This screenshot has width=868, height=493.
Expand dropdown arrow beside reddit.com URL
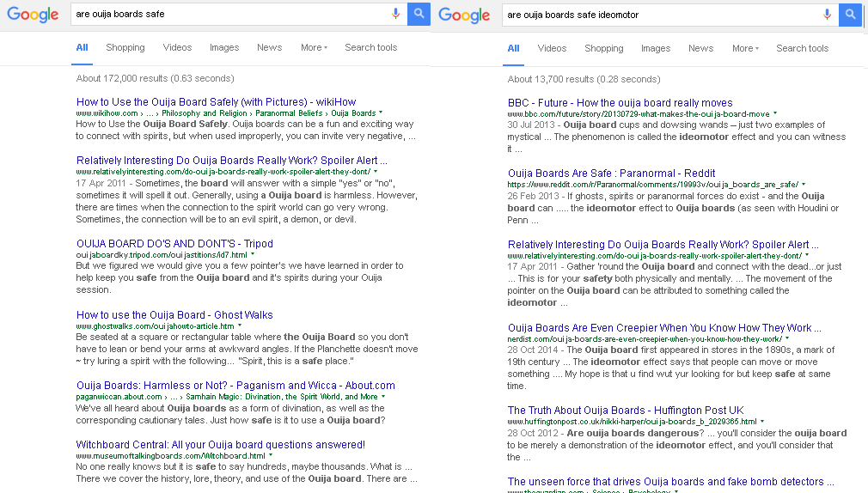click(804, 185)
